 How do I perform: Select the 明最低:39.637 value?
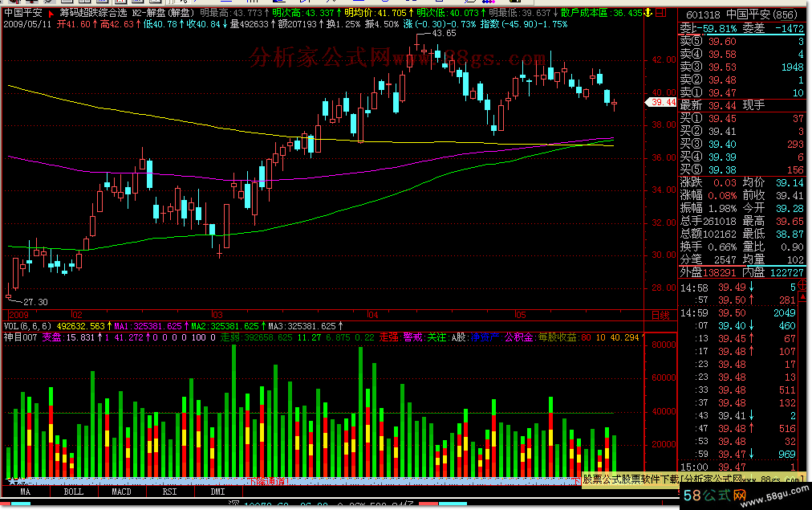pos(523,13)
